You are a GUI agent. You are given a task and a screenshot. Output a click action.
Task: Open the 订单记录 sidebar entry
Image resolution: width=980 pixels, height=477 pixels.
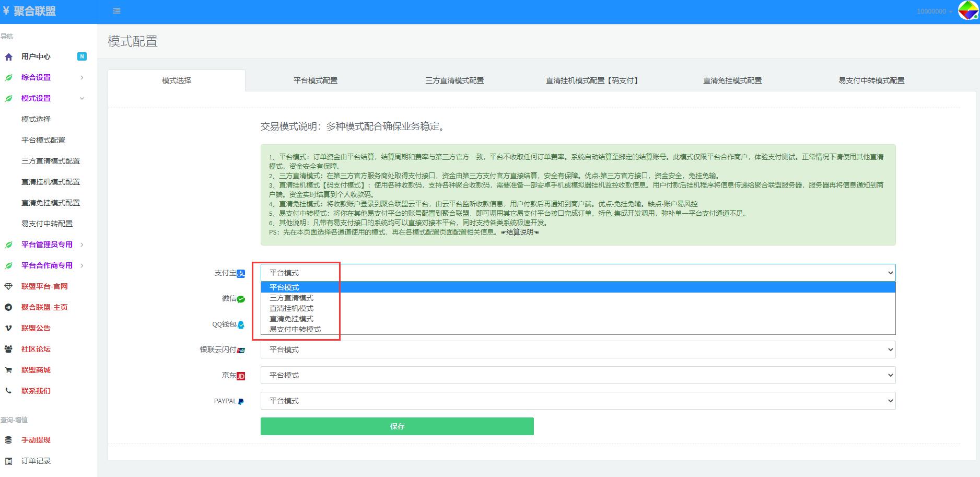(x=36, y=461)
